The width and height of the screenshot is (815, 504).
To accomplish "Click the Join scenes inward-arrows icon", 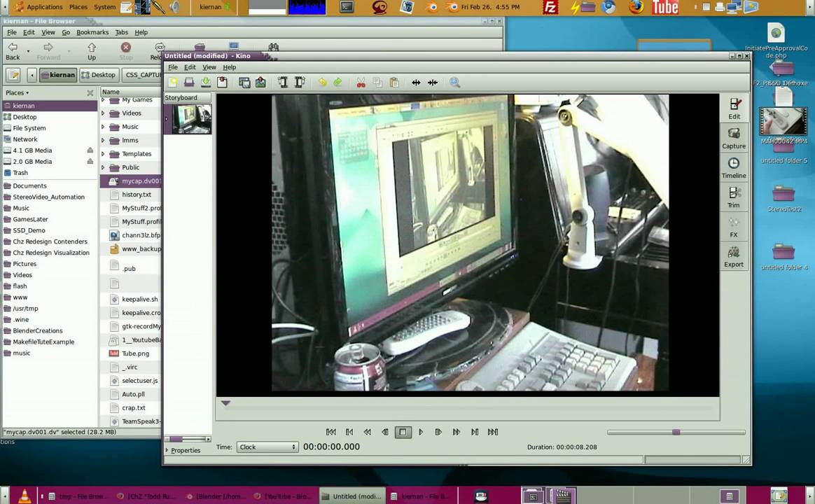I will [433, 82].
